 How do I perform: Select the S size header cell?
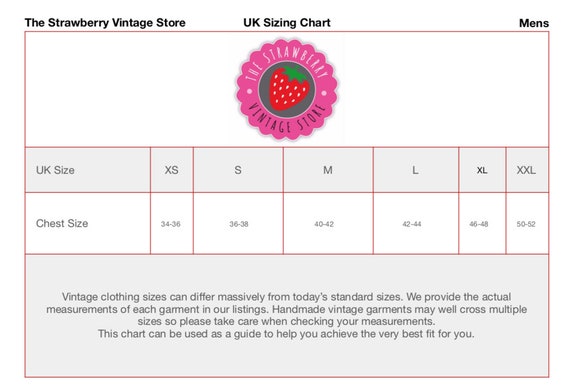point(238,170)
